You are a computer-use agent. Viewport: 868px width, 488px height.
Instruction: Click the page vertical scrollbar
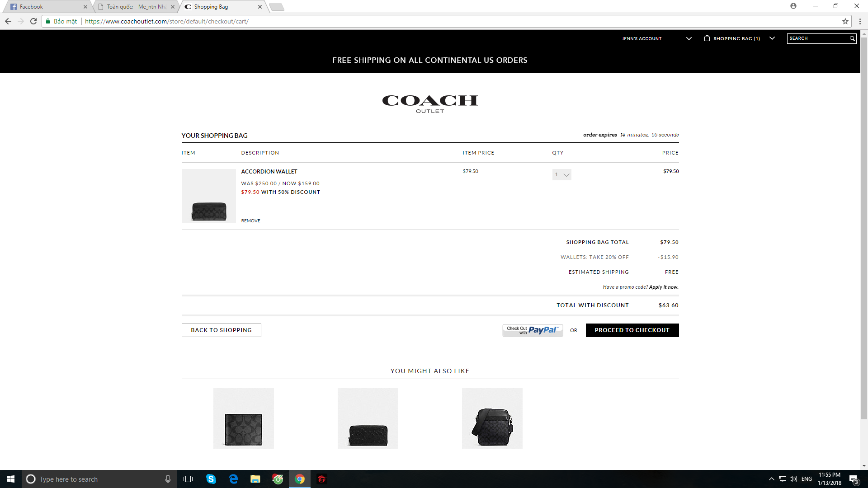[864, 228]
